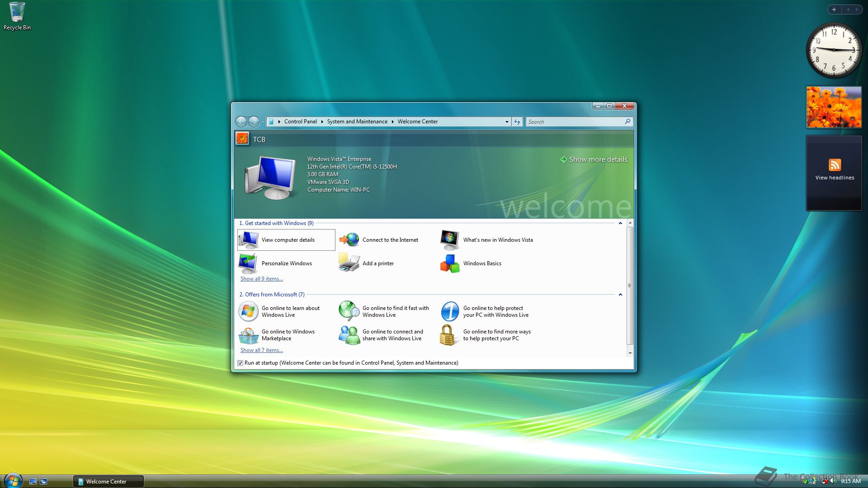Image resolution: width=868 pixels, height=488 pixels.
Task: Open address bar history dropdown
Action: [507, 122]
